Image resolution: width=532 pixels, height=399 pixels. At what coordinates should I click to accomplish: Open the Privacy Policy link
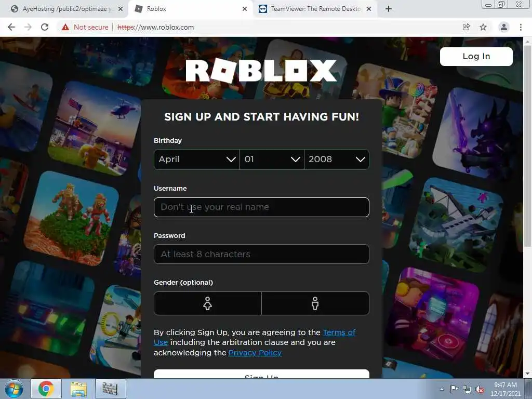[x=255, y=353]
